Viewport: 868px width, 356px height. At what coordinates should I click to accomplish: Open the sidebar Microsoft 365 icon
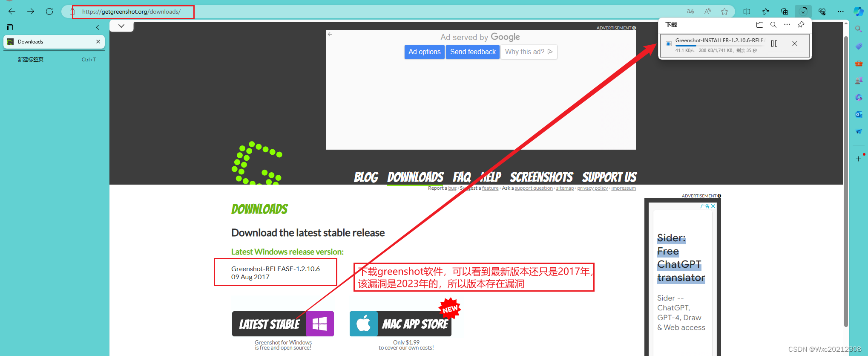(x=859, y=97)
